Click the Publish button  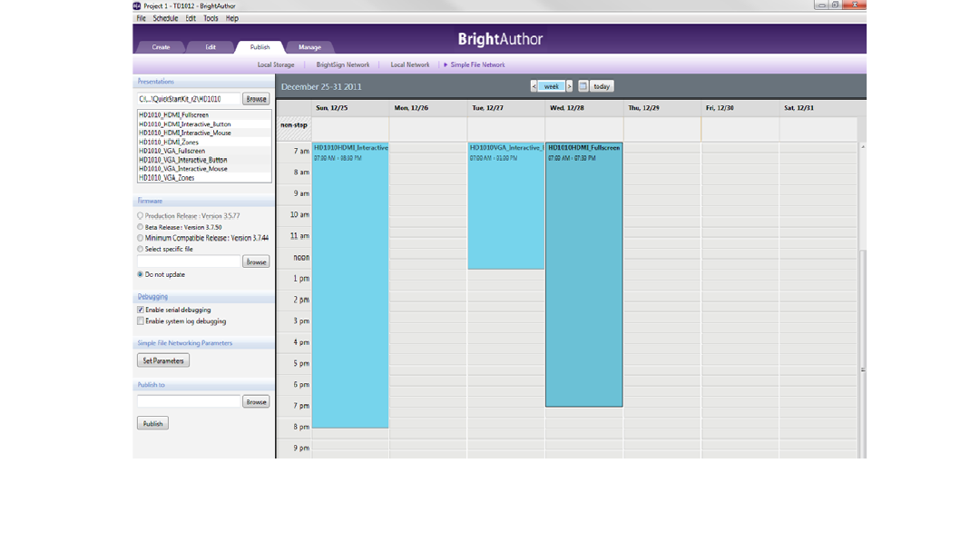152,424
